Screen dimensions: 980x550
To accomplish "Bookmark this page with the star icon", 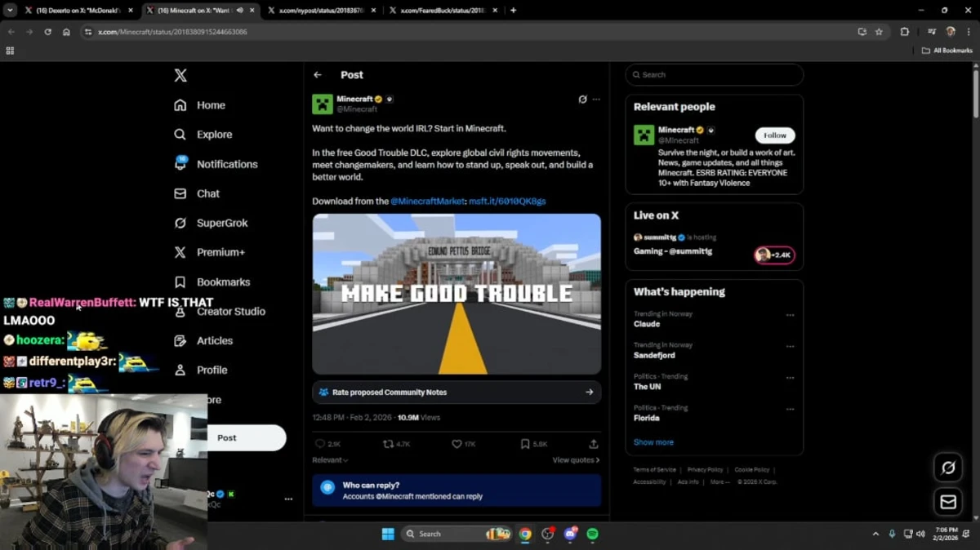I will 879,32.
